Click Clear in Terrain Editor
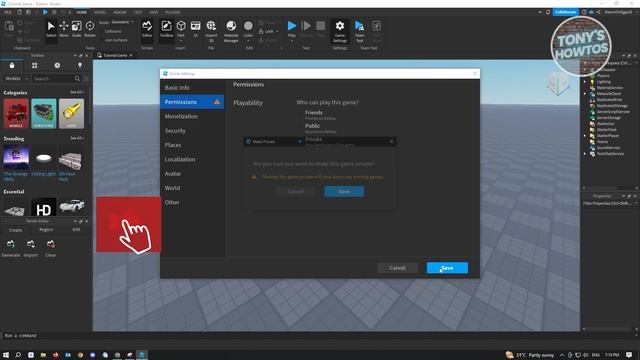640x360 pixels. (51, 248)
